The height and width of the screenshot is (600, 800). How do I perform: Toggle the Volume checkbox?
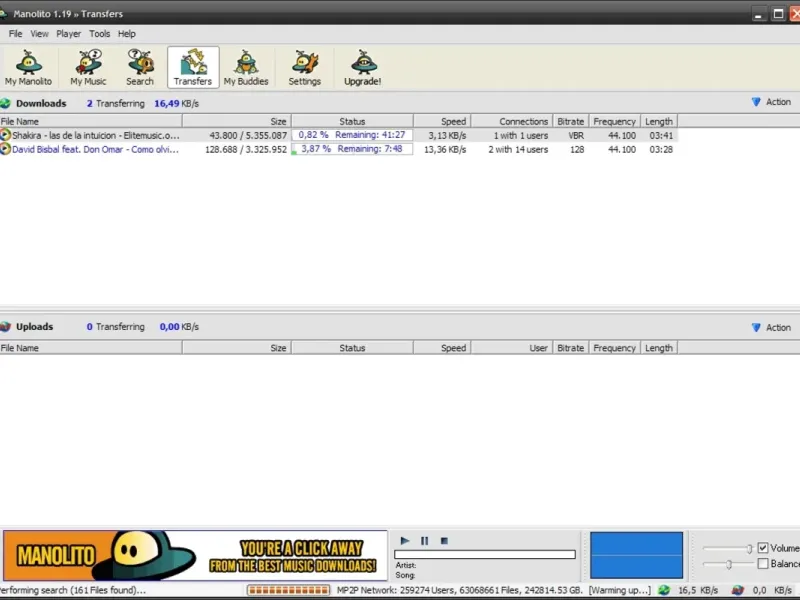coord(763,548)
